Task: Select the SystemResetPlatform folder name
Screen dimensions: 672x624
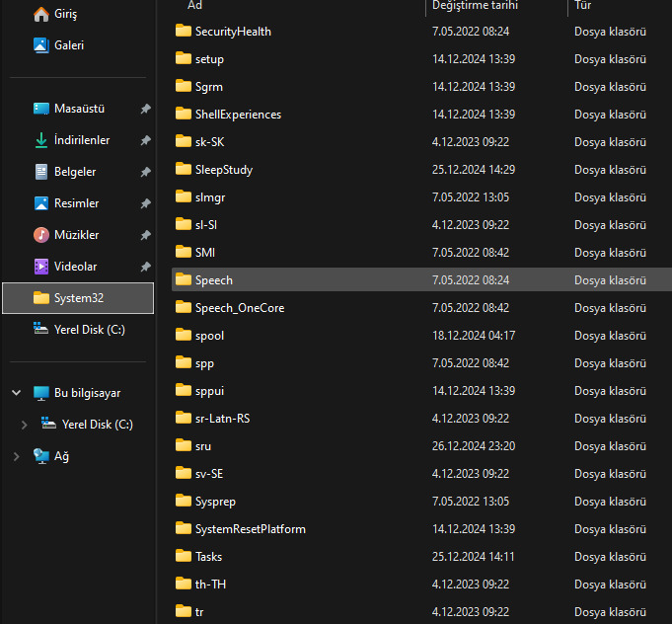Action: (251, 529)
